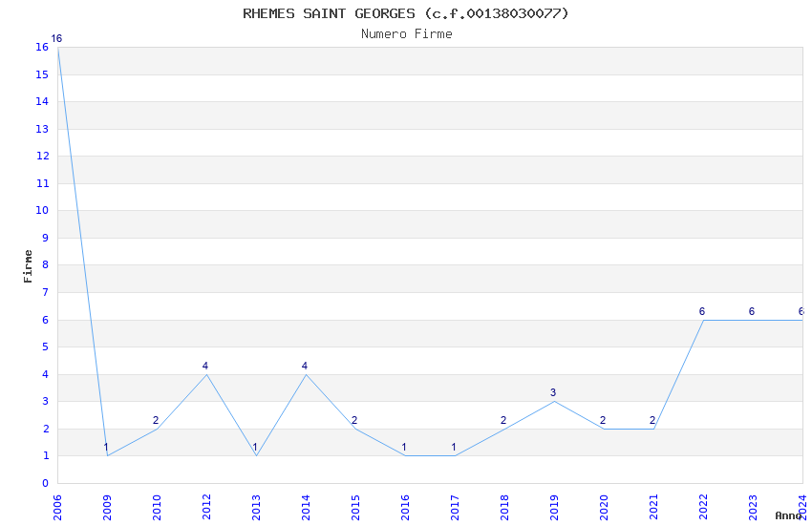Click data label 2 at year 2015

click(354, 420)
